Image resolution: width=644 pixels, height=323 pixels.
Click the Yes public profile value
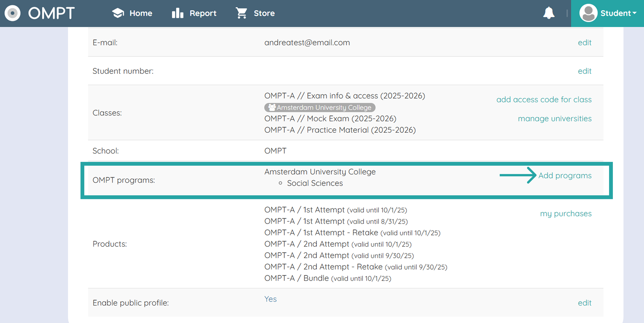[270, 299]
